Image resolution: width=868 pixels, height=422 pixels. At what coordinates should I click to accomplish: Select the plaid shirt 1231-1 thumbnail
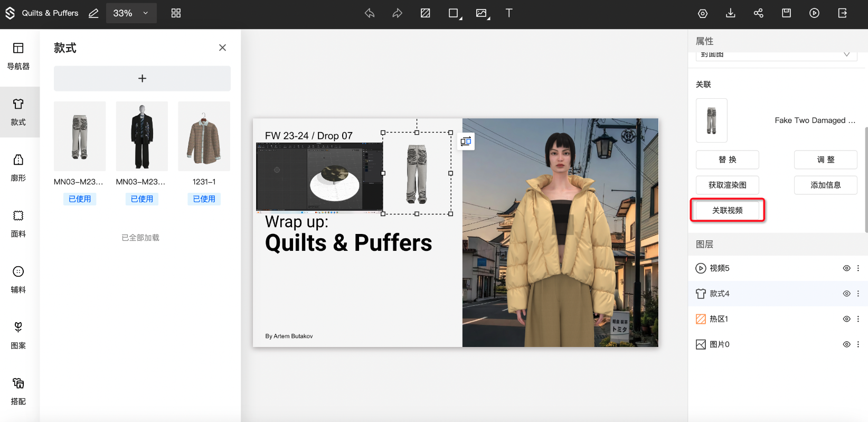pyautogui.click(x=204, y=136)
